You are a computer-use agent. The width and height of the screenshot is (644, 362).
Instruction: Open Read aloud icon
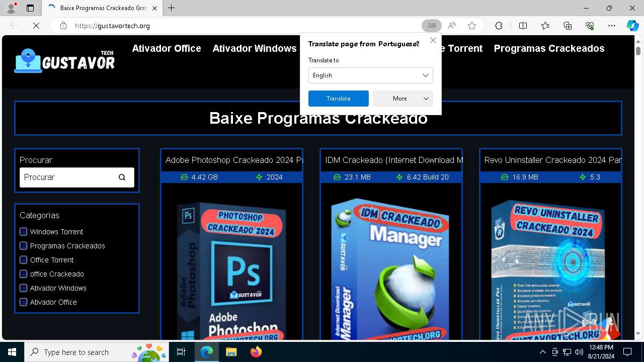[x=452, y=26]
